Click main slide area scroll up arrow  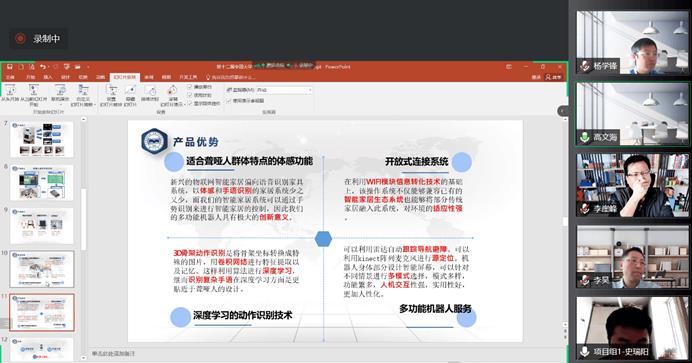564,120
